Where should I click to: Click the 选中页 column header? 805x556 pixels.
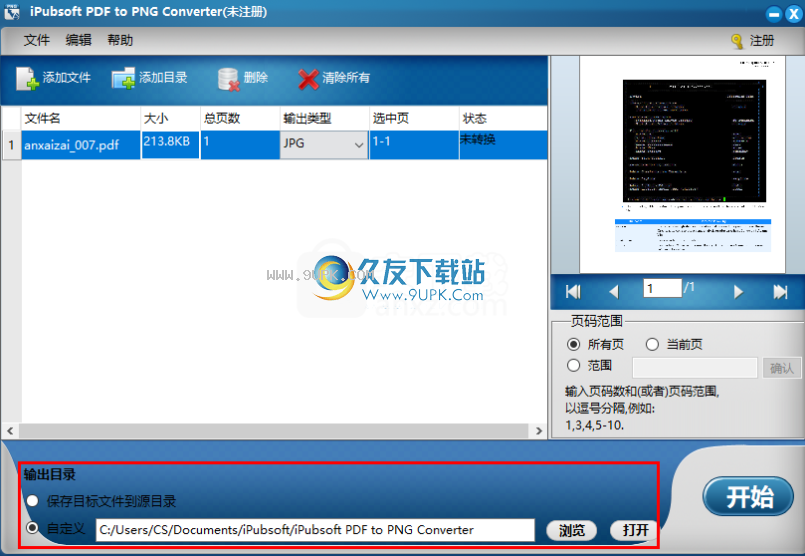[x=414, y=119]
